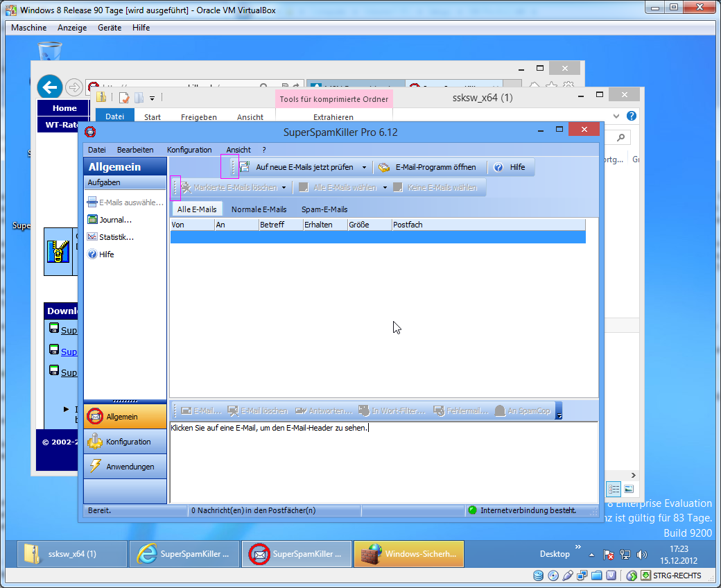Expand dropdown arrow next to 'Auf neue E-Mails jetzt prüfen'
Image resolution: width=721 pixels, height=588 pixels.
tap(365, 168)
